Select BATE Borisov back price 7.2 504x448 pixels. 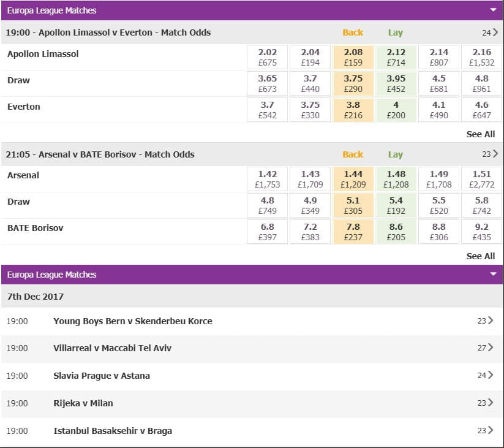[310, 232]
